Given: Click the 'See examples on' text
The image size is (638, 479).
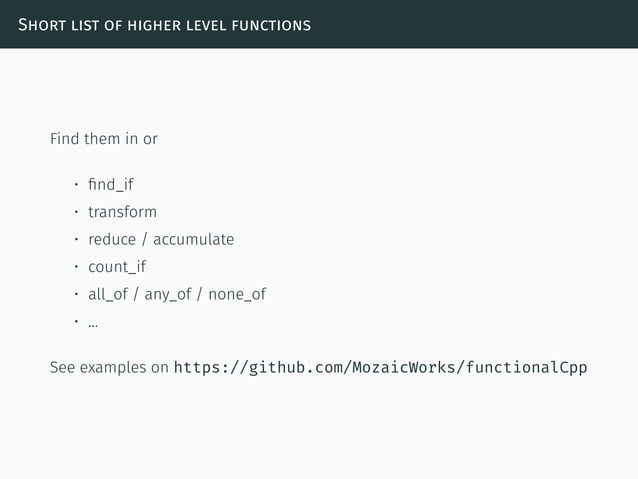Looking at the screenshot, I should (109, 367).
